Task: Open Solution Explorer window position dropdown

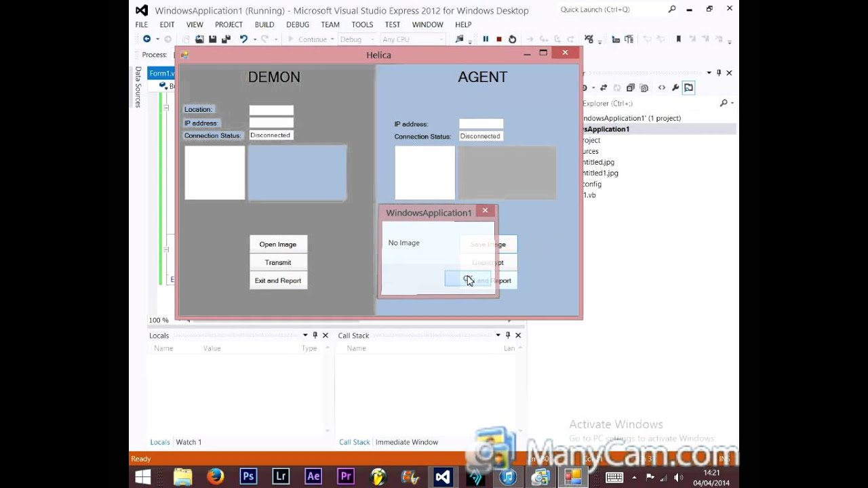Action: pos(709,73)
